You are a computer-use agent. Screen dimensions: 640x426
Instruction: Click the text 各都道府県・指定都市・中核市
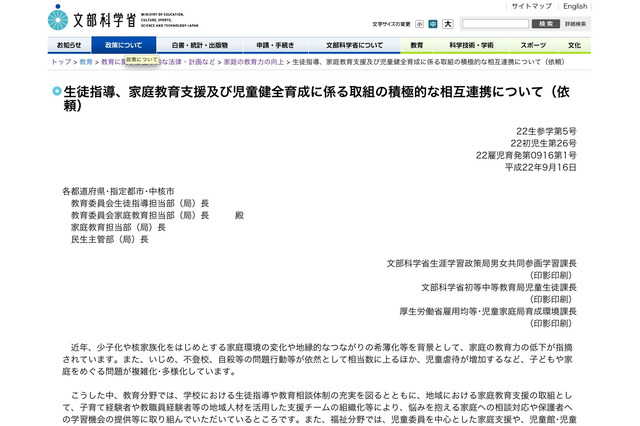tap(118, 191)
